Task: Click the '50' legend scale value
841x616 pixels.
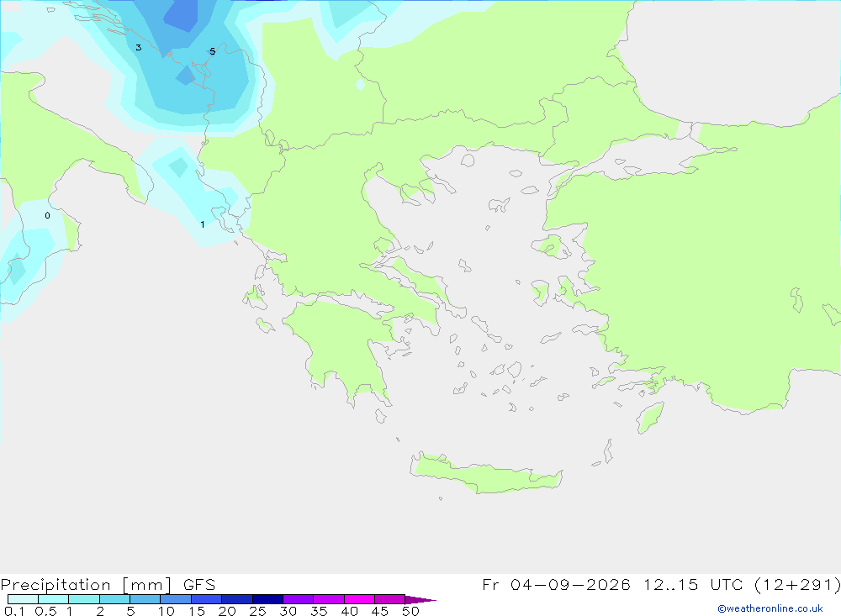Action: click(x=410, y=611)
